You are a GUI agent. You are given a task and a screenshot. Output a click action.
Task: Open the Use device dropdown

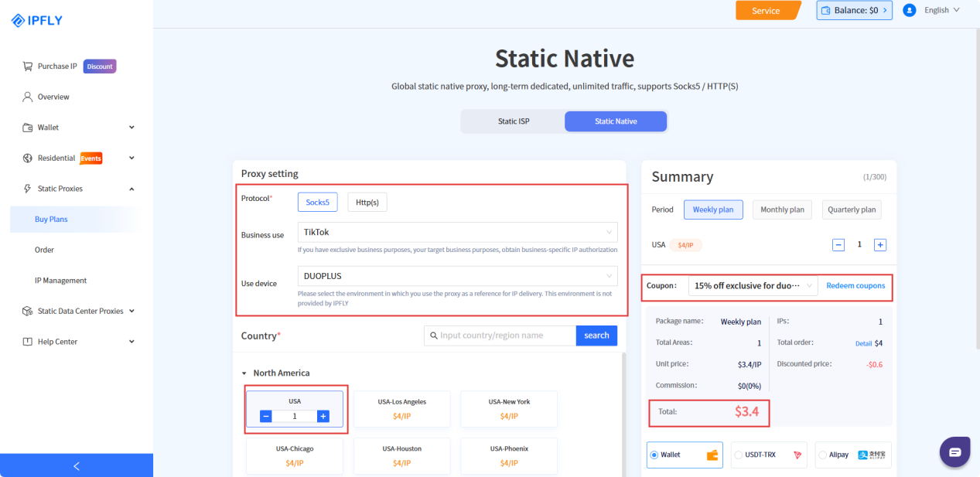pos(457,276)
